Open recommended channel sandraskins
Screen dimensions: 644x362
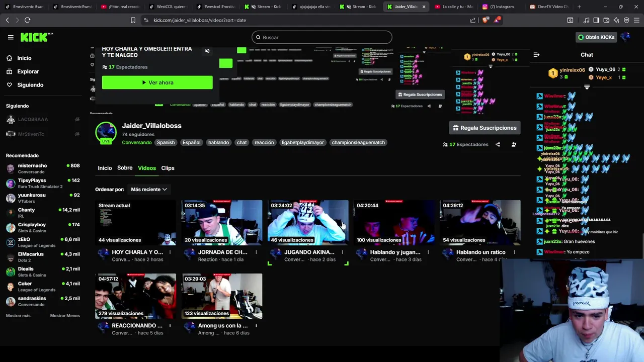(x=43, y=301)
